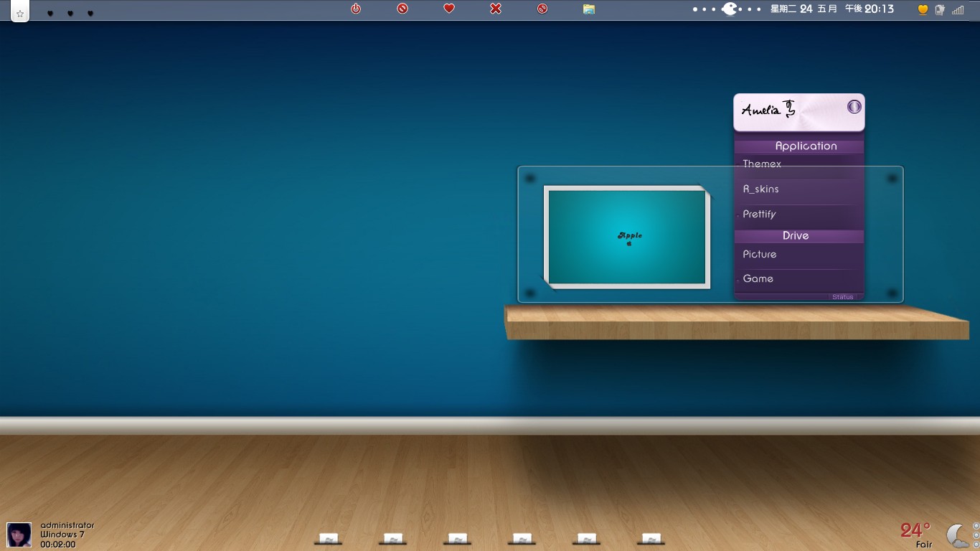The width and height of the screenshot is (980, 551).
Task: Click the red X icon in the top bar
Action: tap(496, 9)
